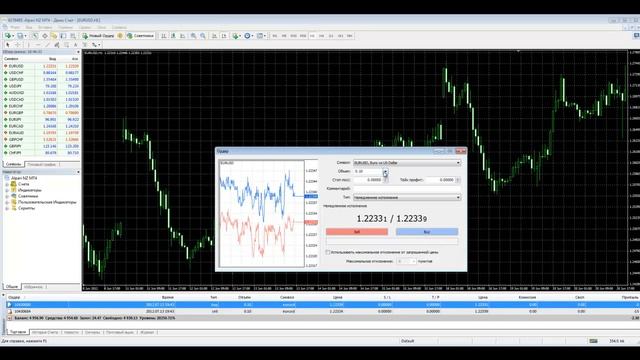Open the Файл menu
The width and height of the screenshot is (640, 360).
tap(15, 27)
